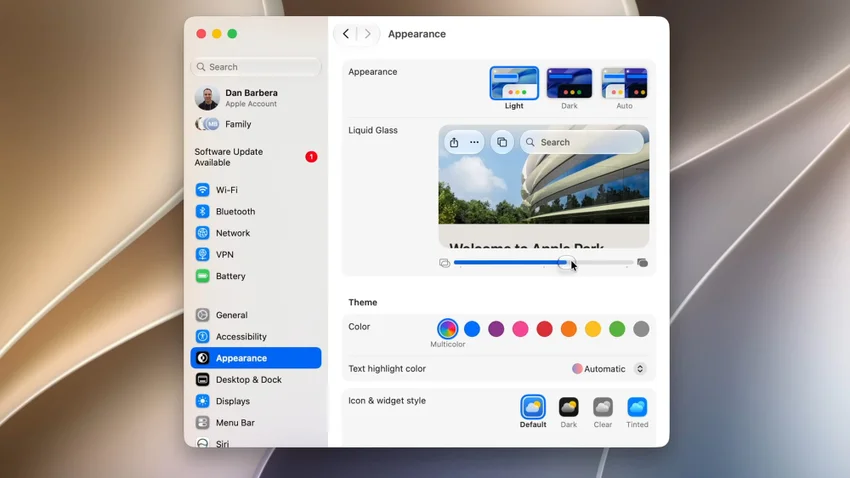
Task: Open Desktop & Dock settings
Action: (x=255, y=379)
